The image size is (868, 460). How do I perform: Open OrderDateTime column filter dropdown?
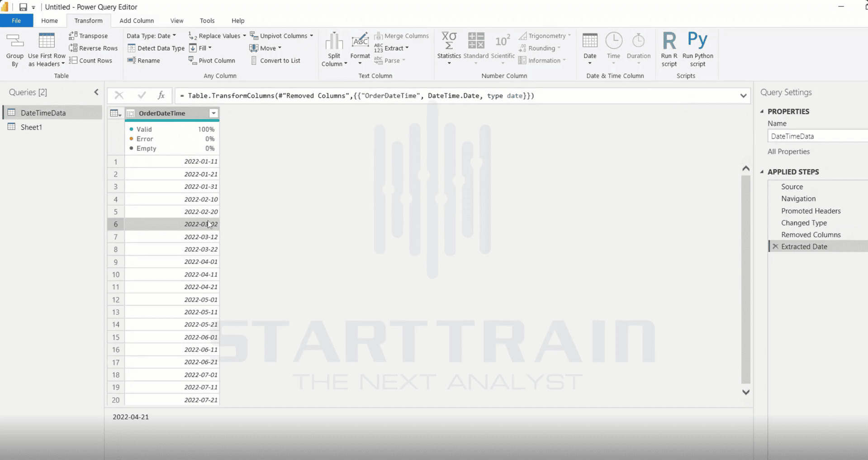213,113
